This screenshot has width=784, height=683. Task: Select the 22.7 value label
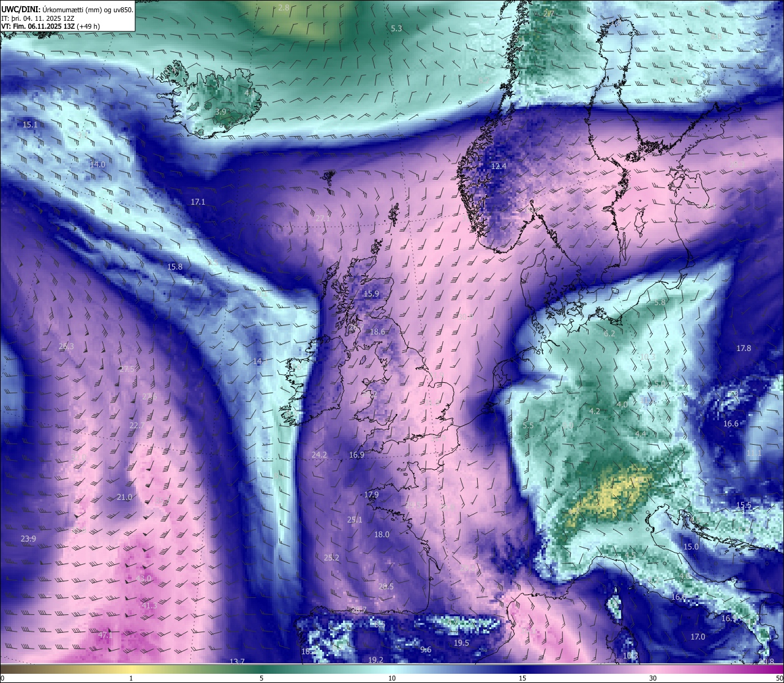point(137,425)
